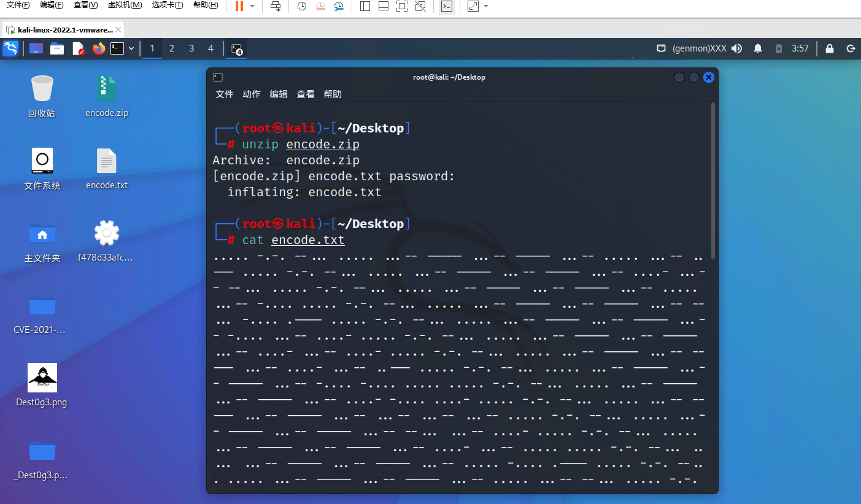Screen dimensions: 861x504
Task: Open the network connection tray icon
Action: coord(662,48)
